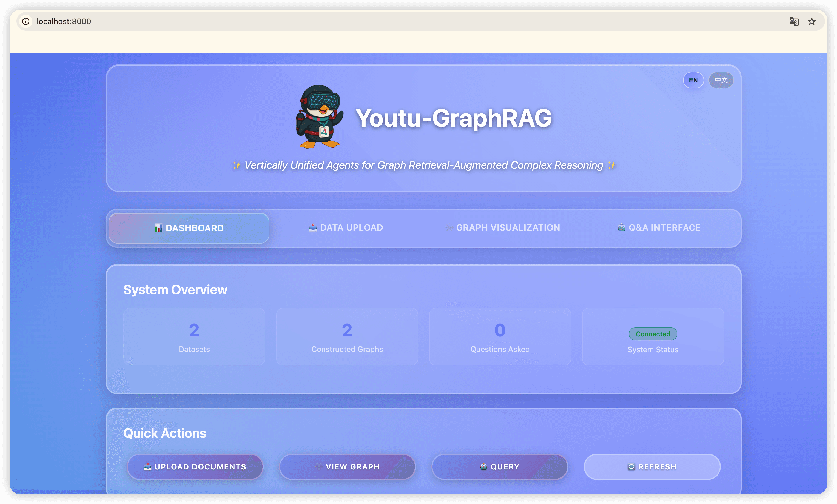
Task: Click the inbox icon on Data Upload tab
Action: (312, 227)
